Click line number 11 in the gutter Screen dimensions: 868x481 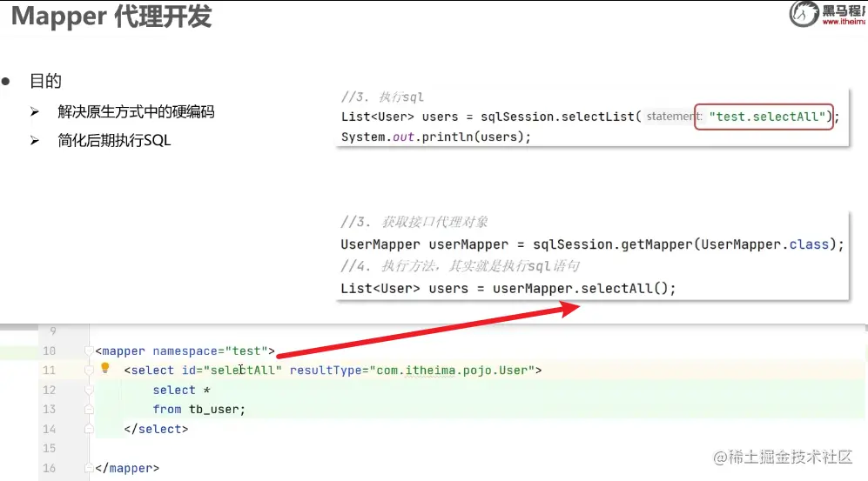click(50, 370)
